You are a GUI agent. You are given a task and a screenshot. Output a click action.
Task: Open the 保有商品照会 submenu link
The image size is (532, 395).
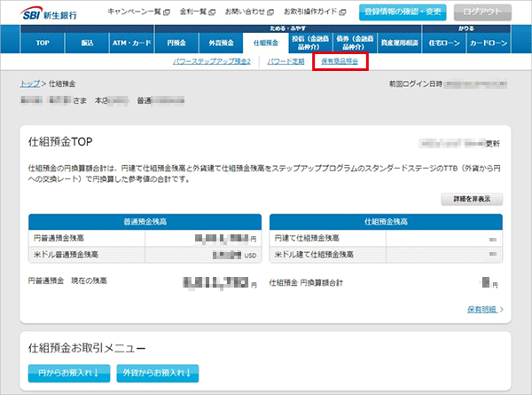click(x=340, y=61)
